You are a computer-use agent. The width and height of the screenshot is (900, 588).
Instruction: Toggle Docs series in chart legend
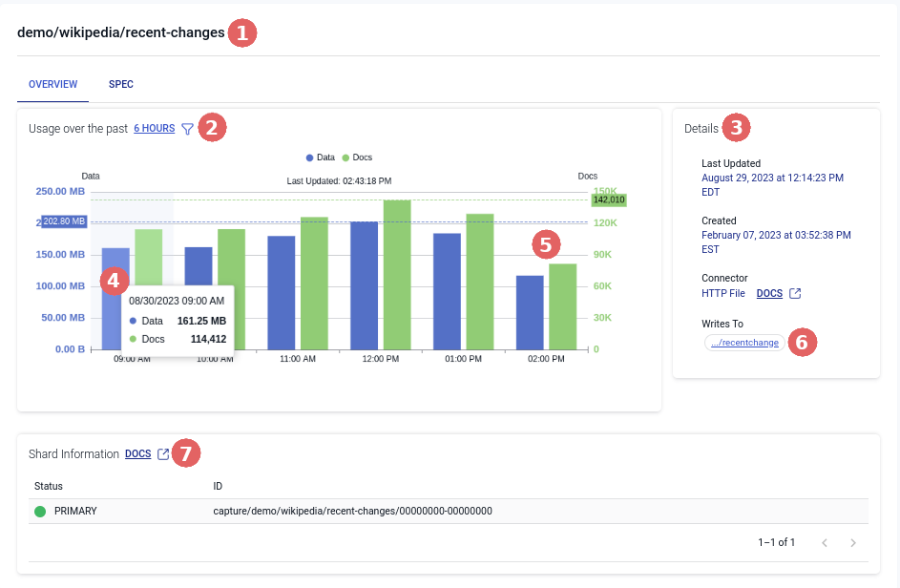pos(358,157)
